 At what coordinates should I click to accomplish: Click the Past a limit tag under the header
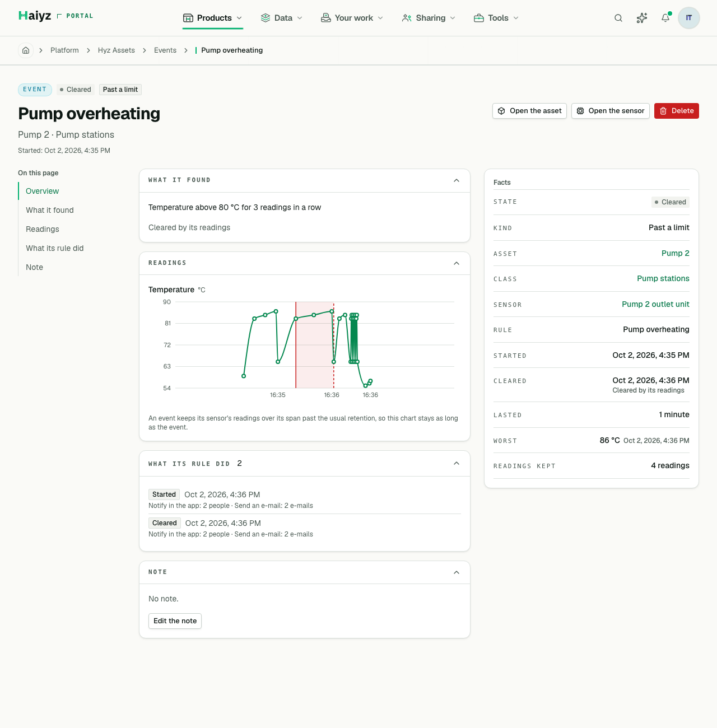[x=120, y=90]
